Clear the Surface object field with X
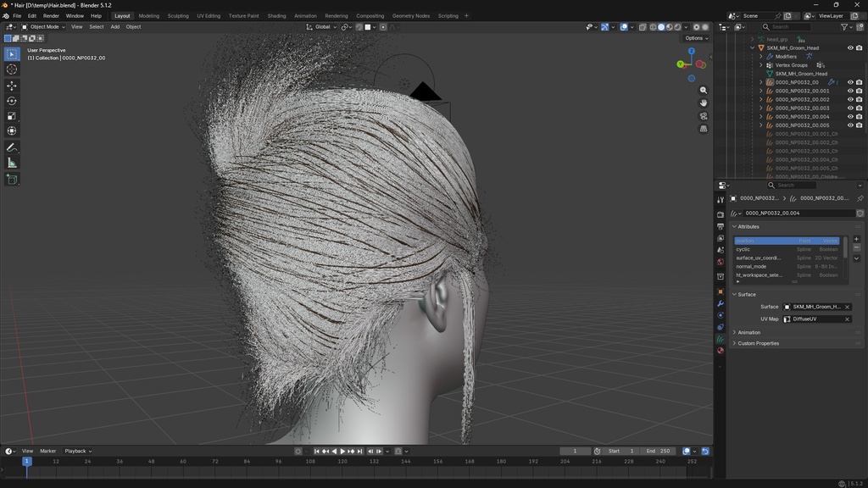Image resolution: width=868 pixels, height=488 pixels. [847, 307]
